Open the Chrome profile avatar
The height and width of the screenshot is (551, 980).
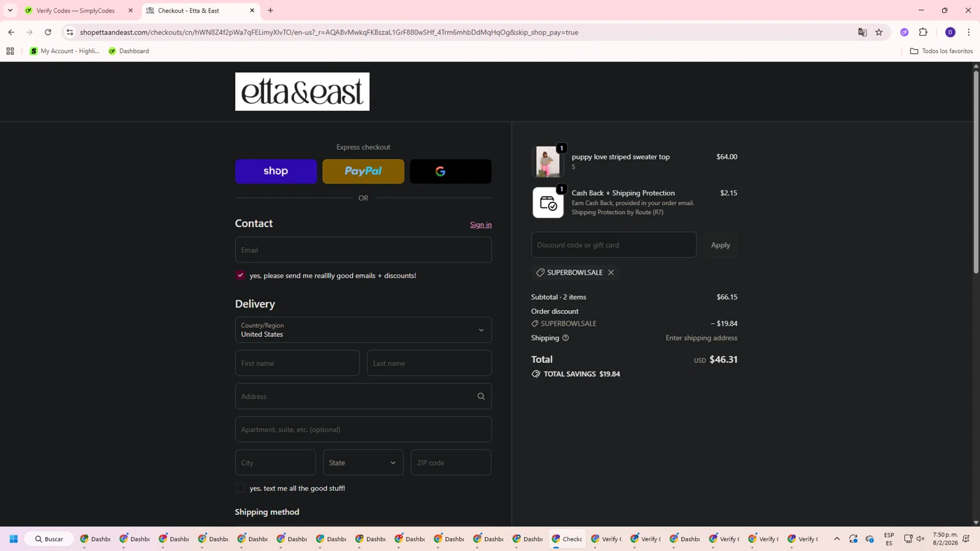point(951,32)
